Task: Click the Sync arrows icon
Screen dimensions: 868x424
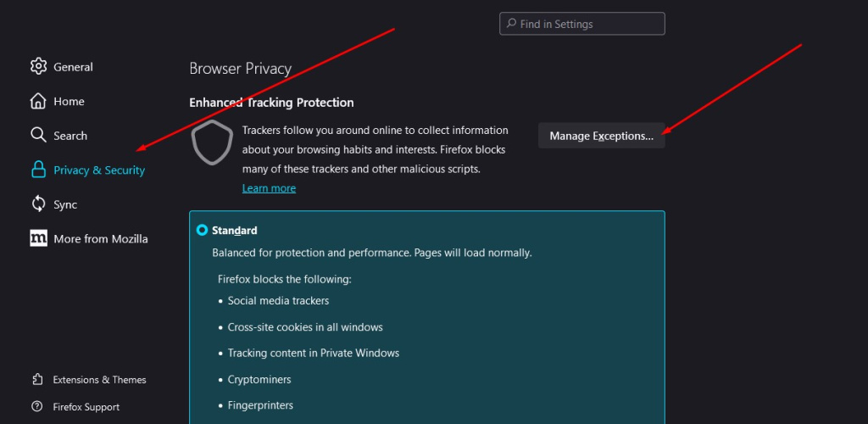Action: tap(38, 204)
